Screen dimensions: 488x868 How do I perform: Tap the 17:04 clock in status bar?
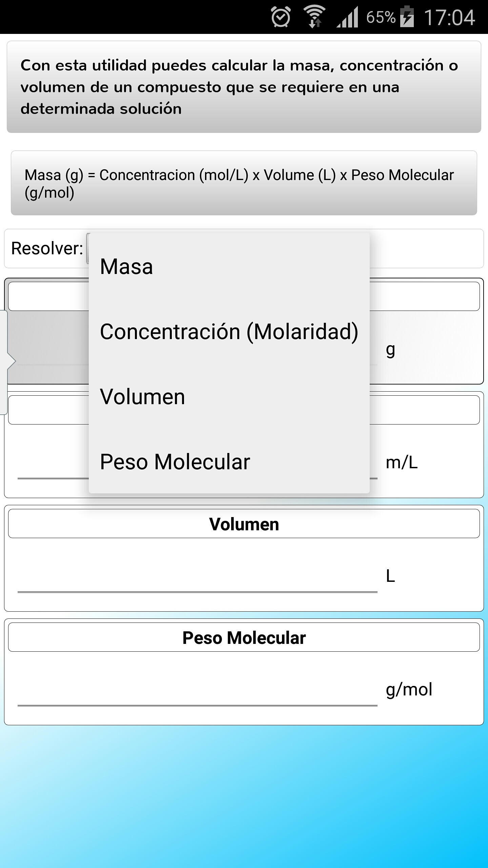(449, 18)
